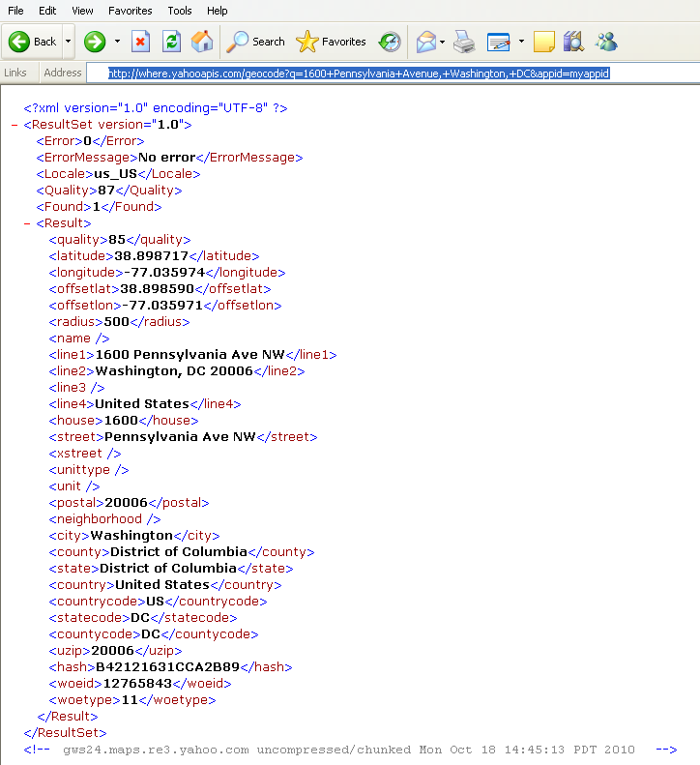Click the countrycode value US

coord(155,602)
